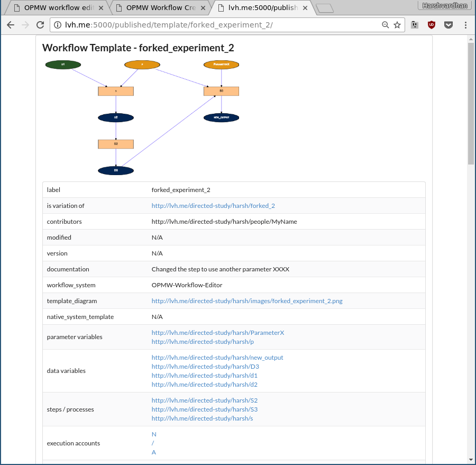Screen dimensions: 476x465
Task: Click the 'version' row N/A value
Action: pos(157,253)
